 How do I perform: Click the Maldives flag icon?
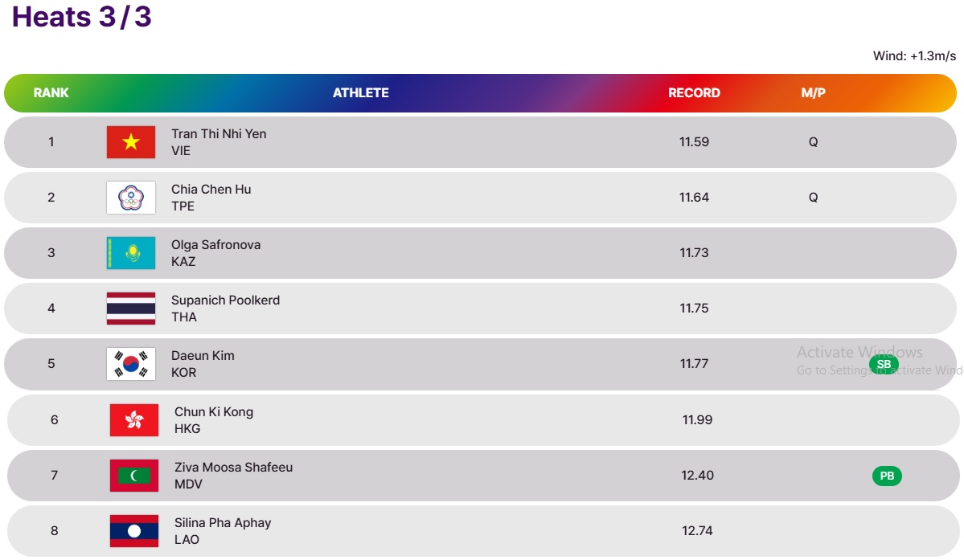point(134,476)
